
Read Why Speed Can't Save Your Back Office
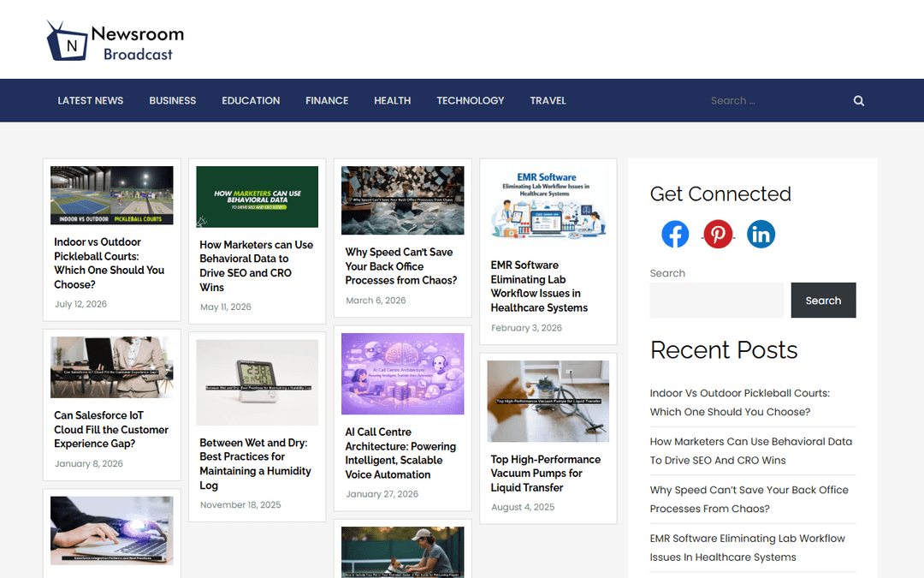pyautogui.click(x=401, y=266)
